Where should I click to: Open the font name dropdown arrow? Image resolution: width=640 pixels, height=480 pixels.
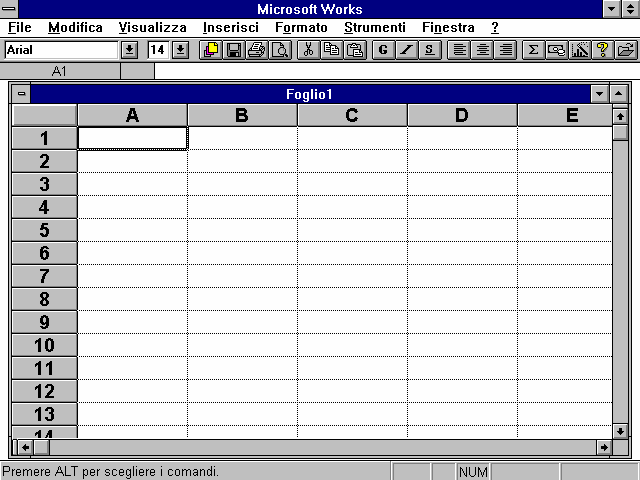pyautogui.click(x=129, y=50)
